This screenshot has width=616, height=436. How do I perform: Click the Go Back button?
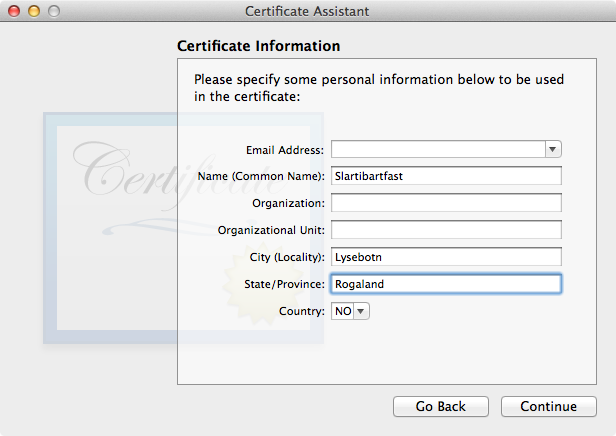point(441,406)
